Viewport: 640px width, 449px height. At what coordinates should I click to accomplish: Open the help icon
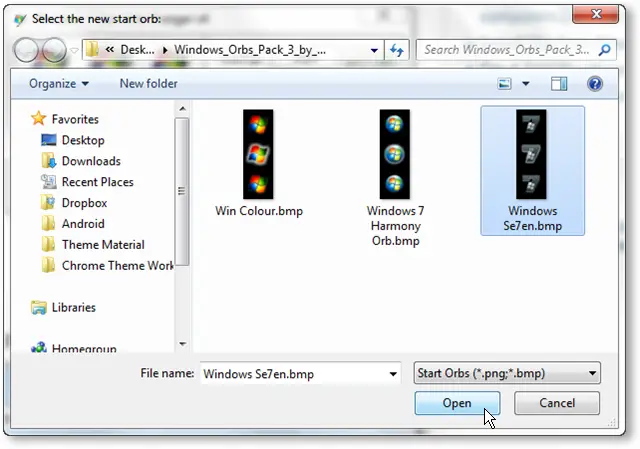(x=595, y=84)
